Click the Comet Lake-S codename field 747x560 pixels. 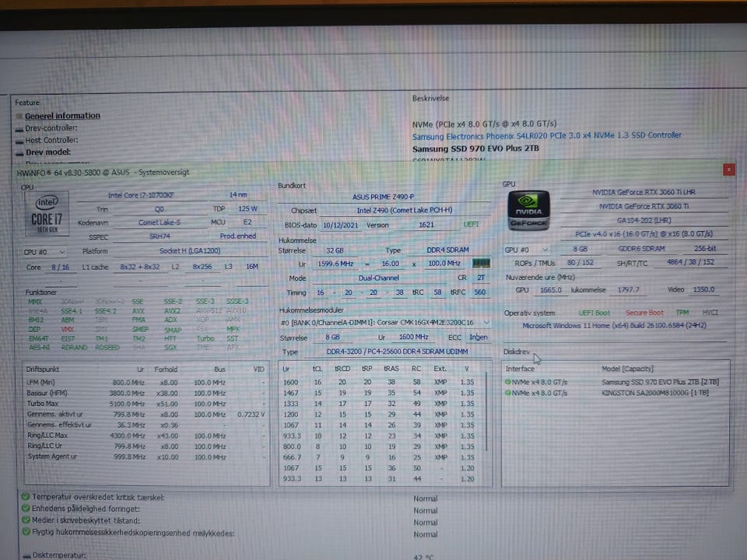click(x=159, y=222)
